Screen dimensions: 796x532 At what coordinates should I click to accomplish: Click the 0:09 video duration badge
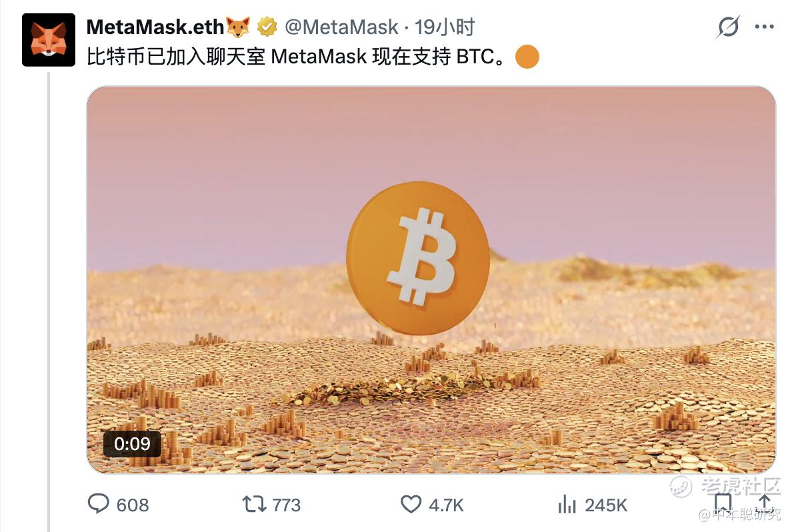[x=132, y=444]
